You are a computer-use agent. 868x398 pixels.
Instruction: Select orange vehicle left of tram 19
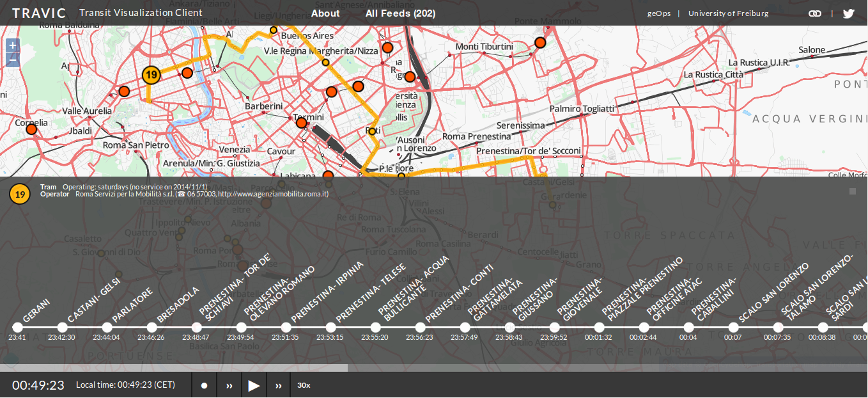[125, 92]
